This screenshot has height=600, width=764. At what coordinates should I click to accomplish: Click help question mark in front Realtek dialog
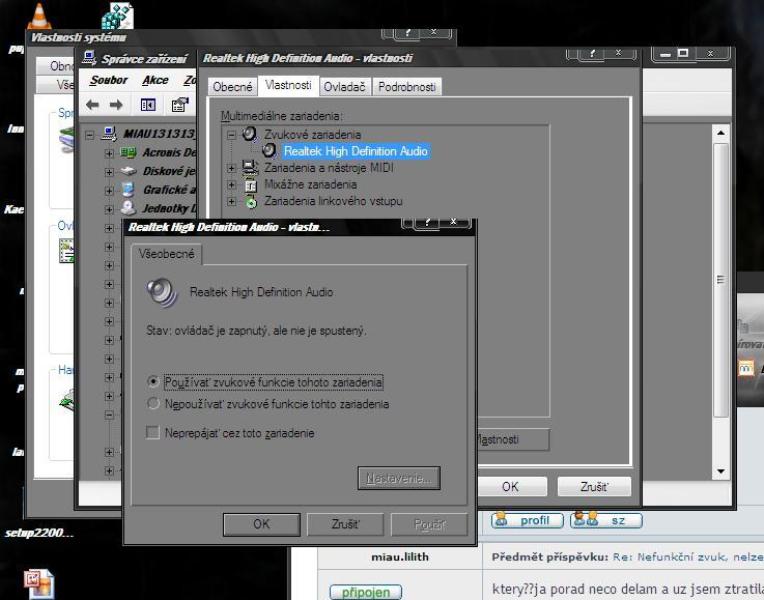pos(427,222)
